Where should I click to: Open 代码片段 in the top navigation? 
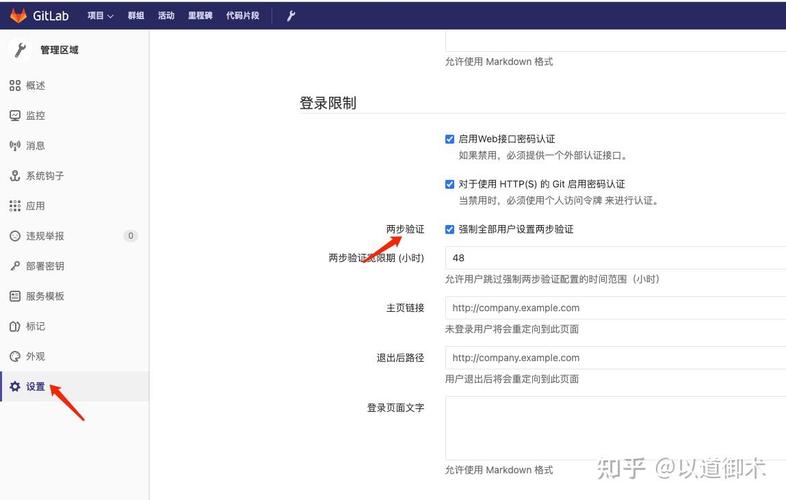tap(243, 16)
